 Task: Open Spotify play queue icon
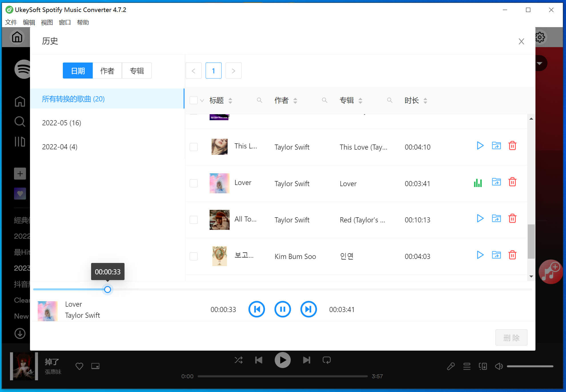(x=467, y=366)
